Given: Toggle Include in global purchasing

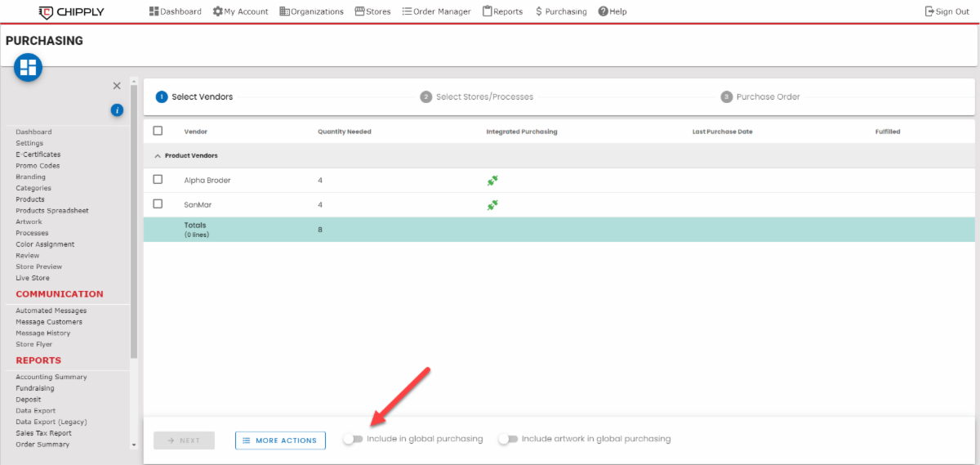Looking at the screenshot, I should pyautogui.click(x=352, y=439).
